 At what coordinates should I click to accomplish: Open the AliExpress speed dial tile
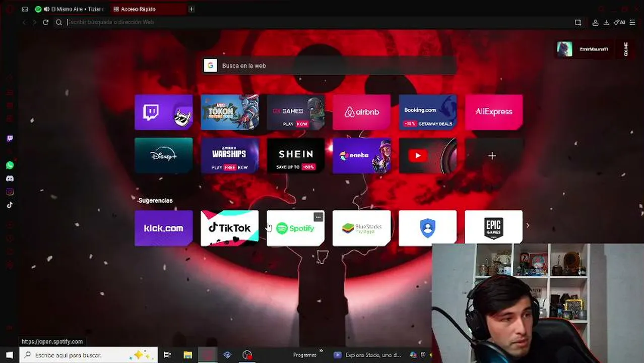pos(494,112)
